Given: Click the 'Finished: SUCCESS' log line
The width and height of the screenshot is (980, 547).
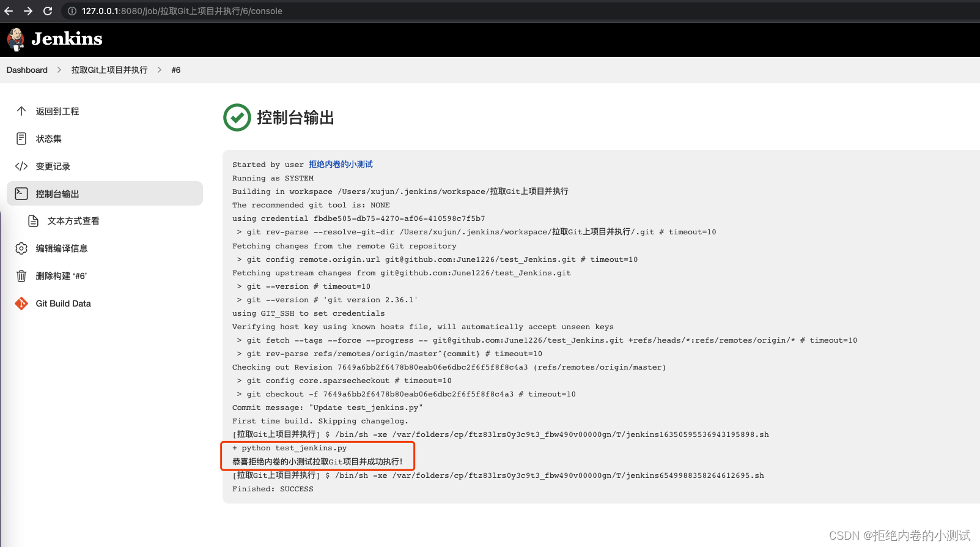Looking at the screenshot, I should [273, 489].
